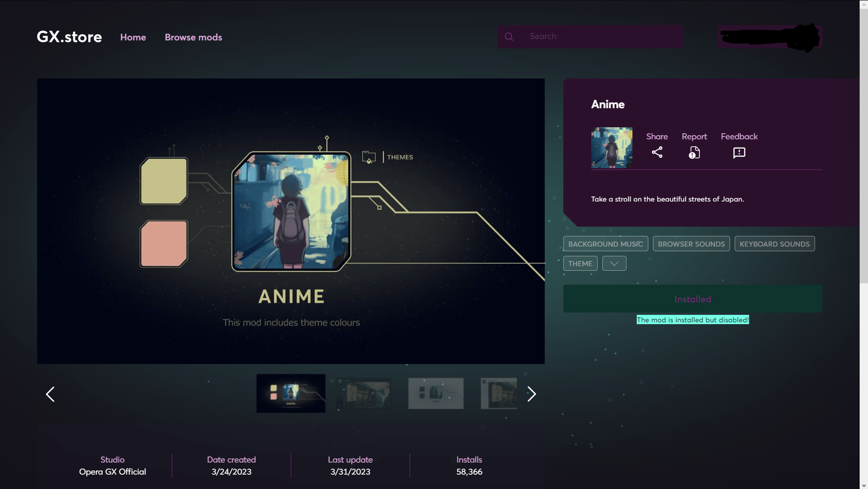Open the Home page
The image size is (868, 489).
coord(133,37)
